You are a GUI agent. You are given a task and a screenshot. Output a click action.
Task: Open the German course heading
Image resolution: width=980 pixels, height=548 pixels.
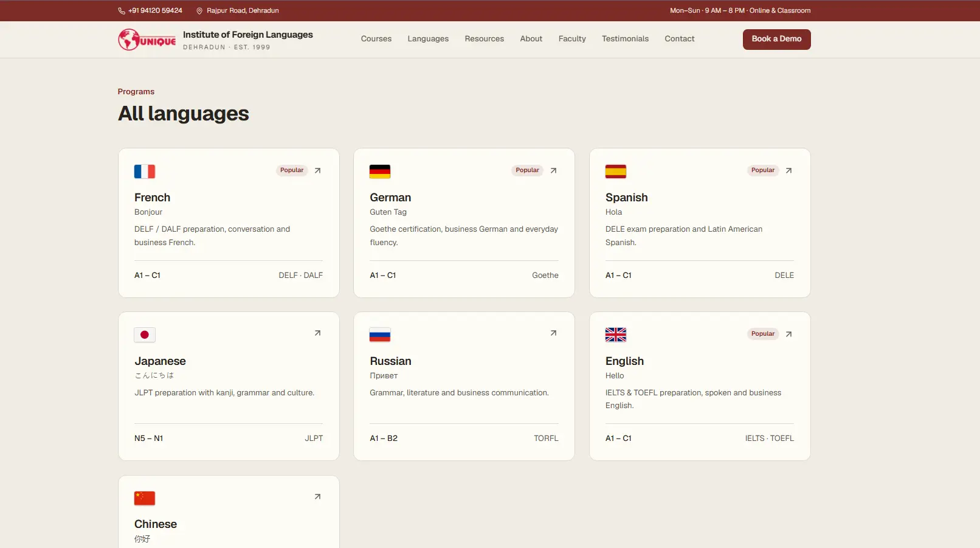pos(390,198)
